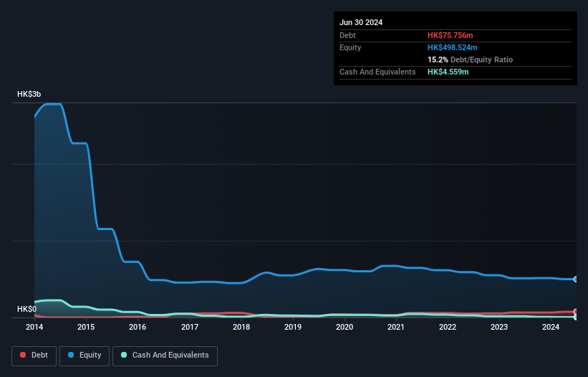Click the Jun 30 2024 tooltip date

pyautogui.click(x=361, y=22)
